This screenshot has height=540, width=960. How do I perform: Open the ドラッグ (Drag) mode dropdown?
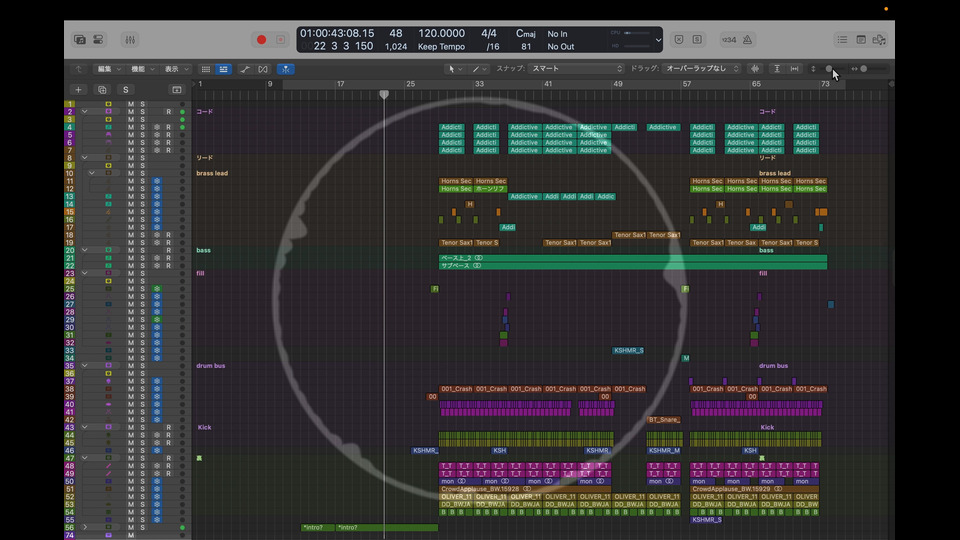[702, 69]
